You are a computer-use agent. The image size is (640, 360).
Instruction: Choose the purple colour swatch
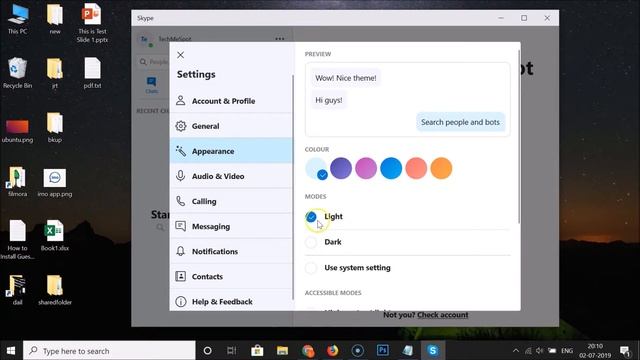coord(341,168)
